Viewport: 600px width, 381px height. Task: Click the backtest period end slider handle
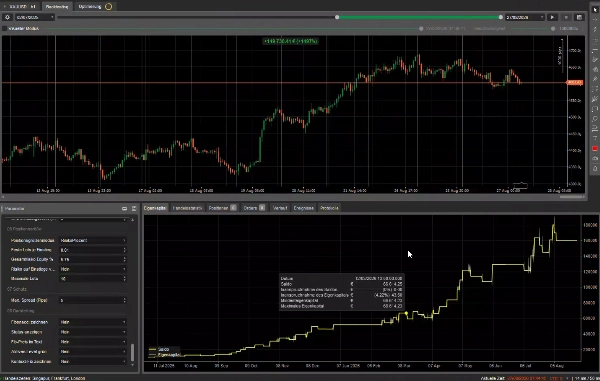tap(501, 17)
